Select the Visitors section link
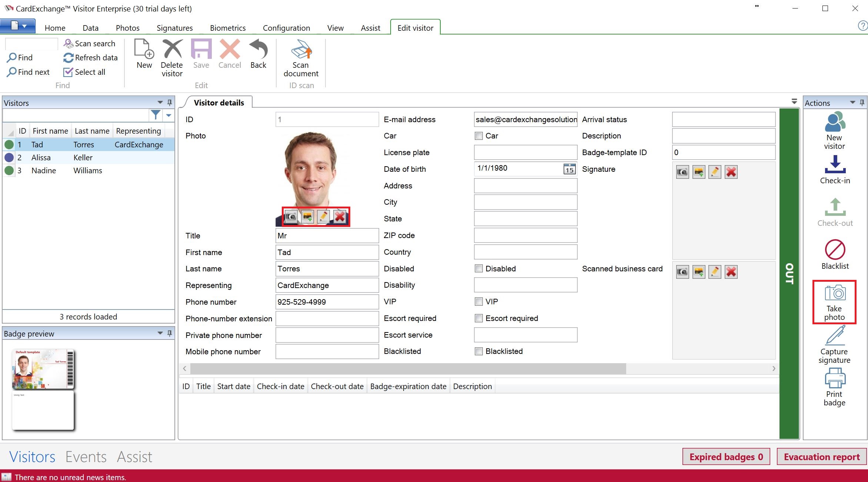This screenshot has width=868, height=482. (x=32, y=457)
